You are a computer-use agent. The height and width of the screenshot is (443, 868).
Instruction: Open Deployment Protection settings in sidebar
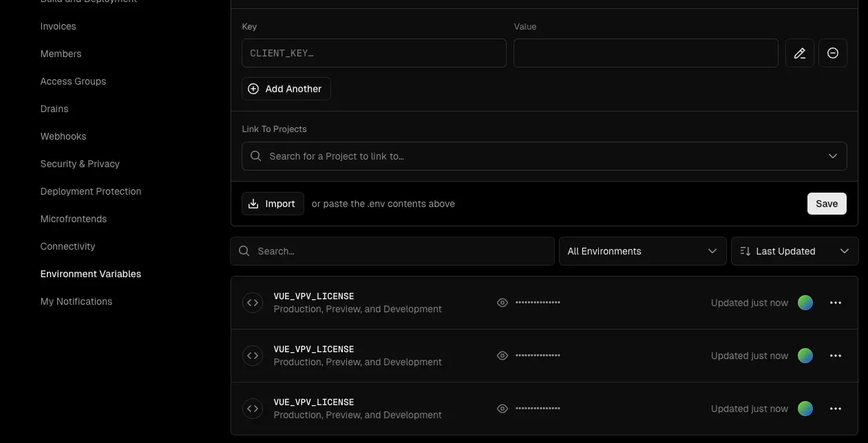click(91, 191)
